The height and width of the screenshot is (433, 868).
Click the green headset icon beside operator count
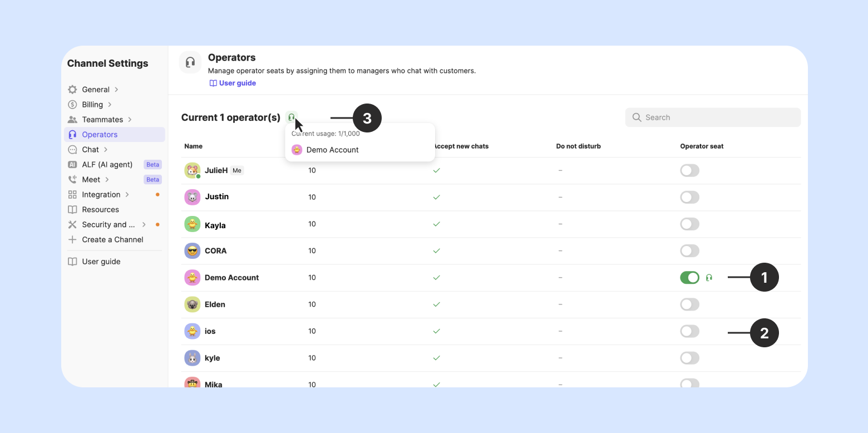(x=291, y=117)
